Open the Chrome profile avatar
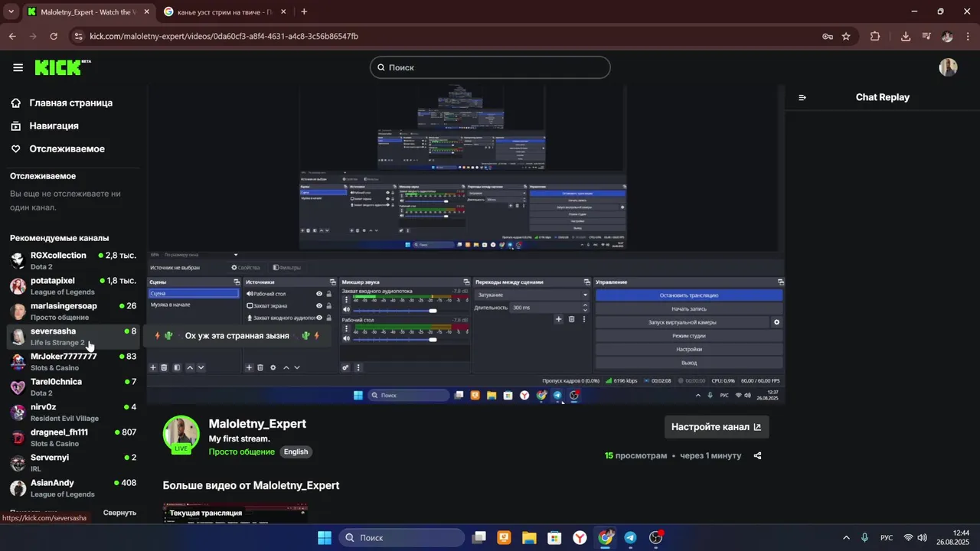 click(947, 36)
